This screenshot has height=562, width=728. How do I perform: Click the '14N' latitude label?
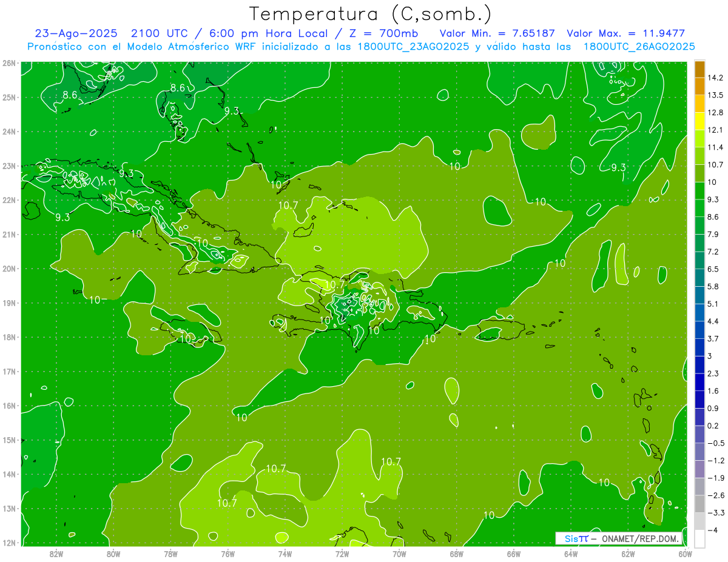[8, 474]
